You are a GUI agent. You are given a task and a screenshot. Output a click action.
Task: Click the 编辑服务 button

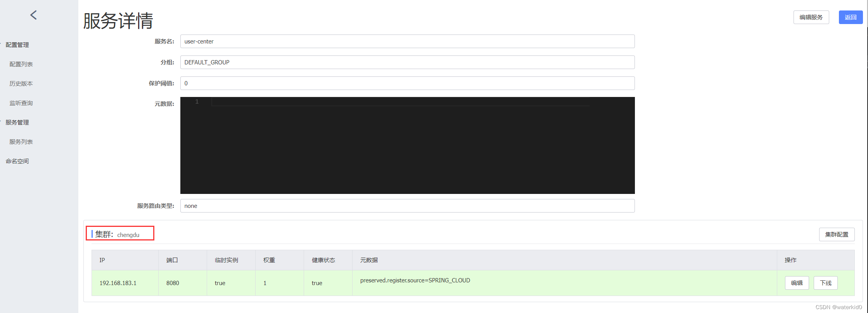coord(811,17)
